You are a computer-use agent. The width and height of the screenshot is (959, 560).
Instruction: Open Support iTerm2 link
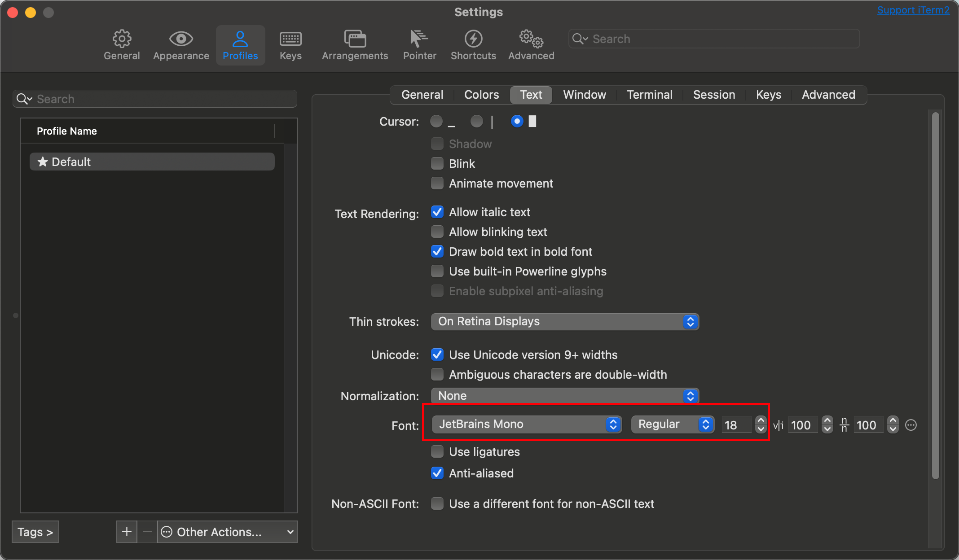pos(913,10)
